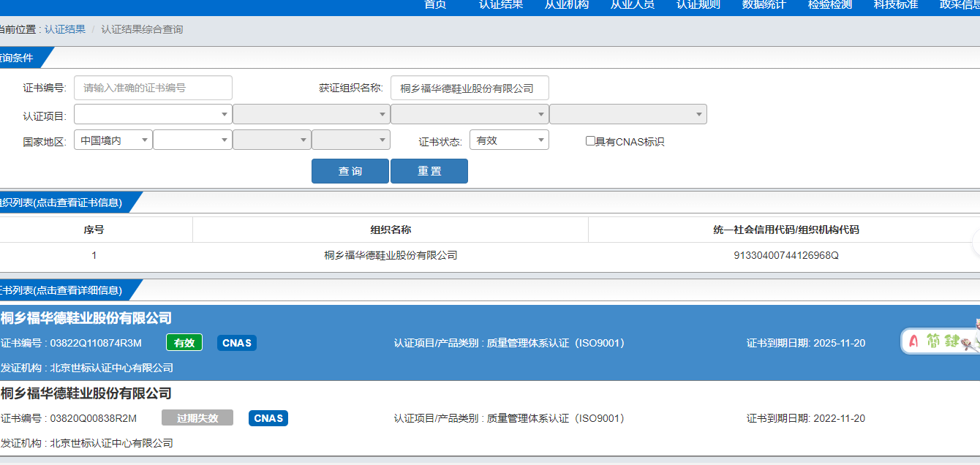Click the green 有效 status badge
The image size is (980, 465).
click(x=184, y=343)
